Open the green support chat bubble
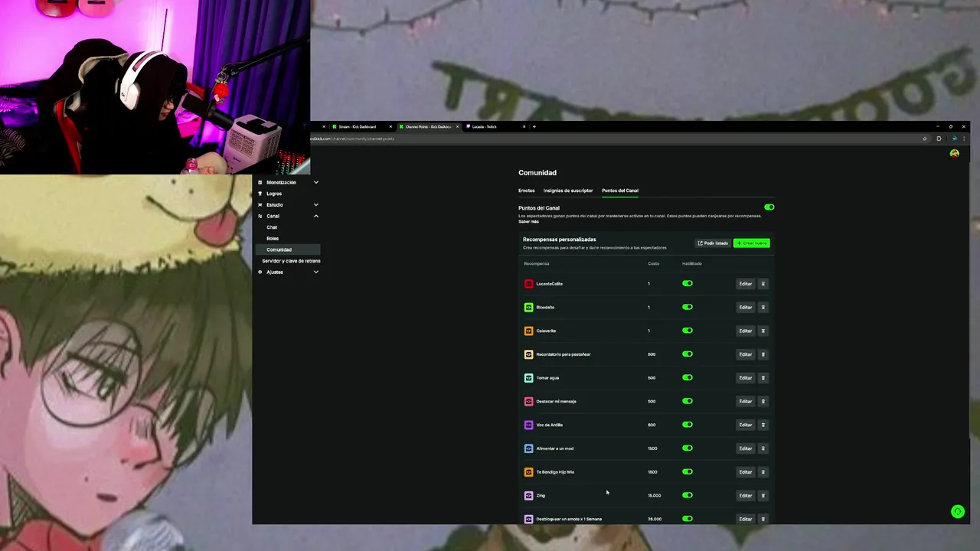Screen dimensions: 980x551 click(x=957, y=511)
